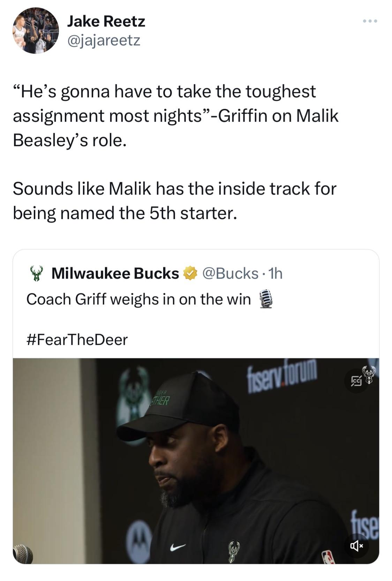Open the Jake Reetz display name link
392x581 pixels.
(106, 22)
